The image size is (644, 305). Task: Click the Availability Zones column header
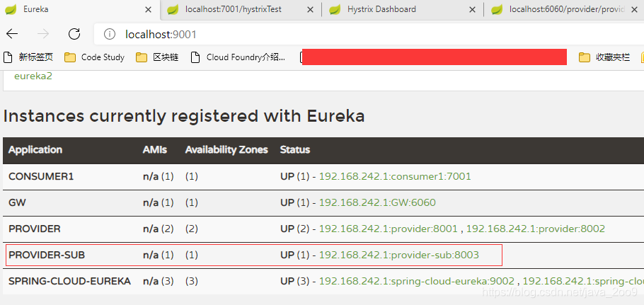[226, 150]
